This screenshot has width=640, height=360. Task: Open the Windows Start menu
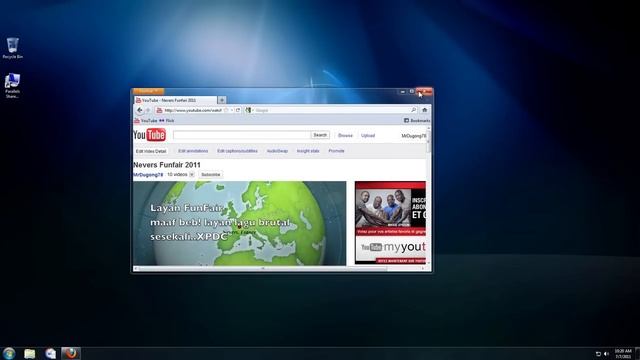pyautogui.click(x=9, y=353)
